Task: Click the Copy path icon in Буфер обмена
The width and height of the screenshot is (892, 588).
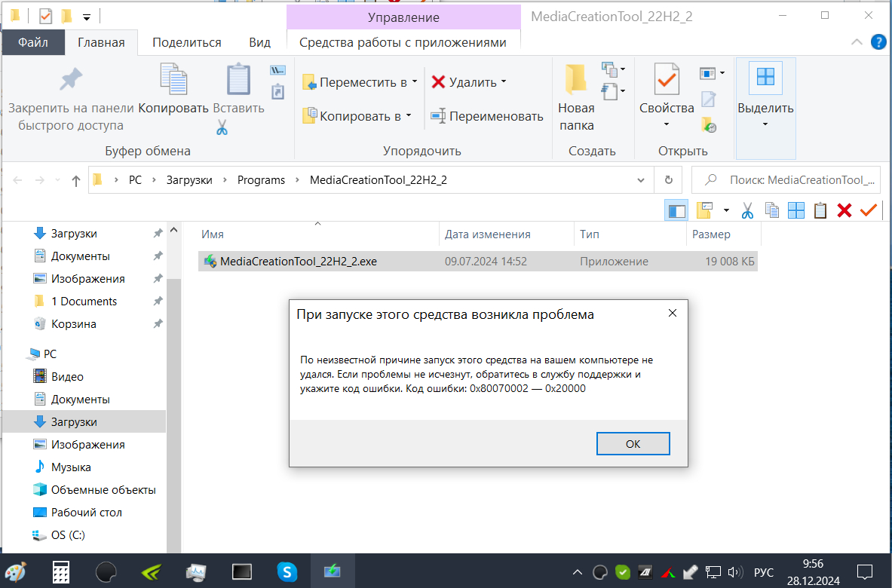Action: 277,71
